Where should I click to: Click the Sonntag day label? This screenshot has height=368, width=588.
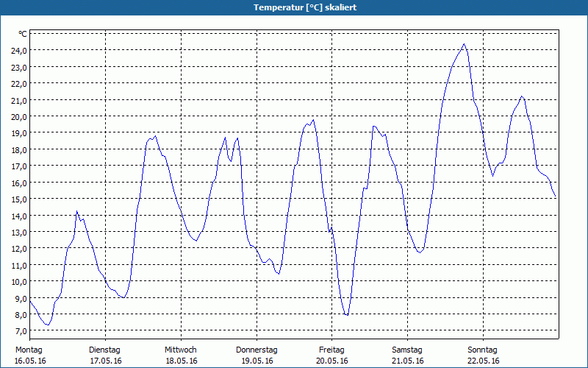(483, 350)
